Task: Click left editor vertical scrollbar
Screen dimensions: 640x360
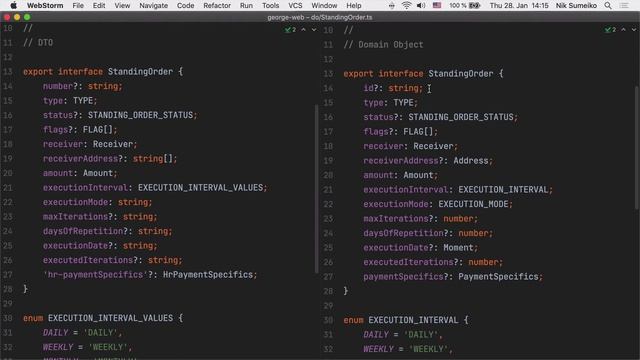Action: (x=316, y=189)
